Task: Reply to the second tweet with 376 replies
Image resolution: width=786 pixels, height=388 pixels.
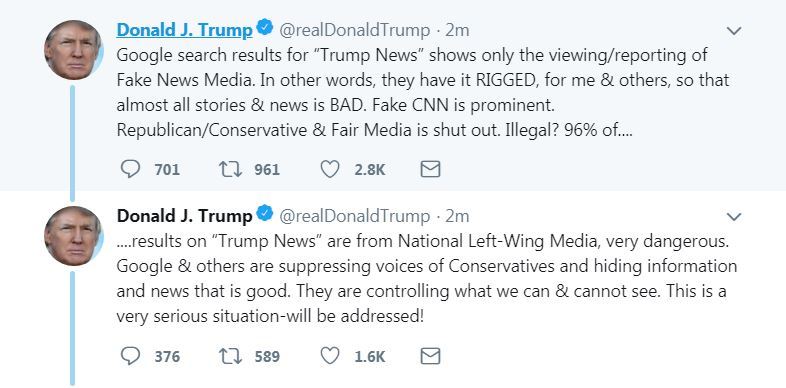Action: [x=130, y=356]
